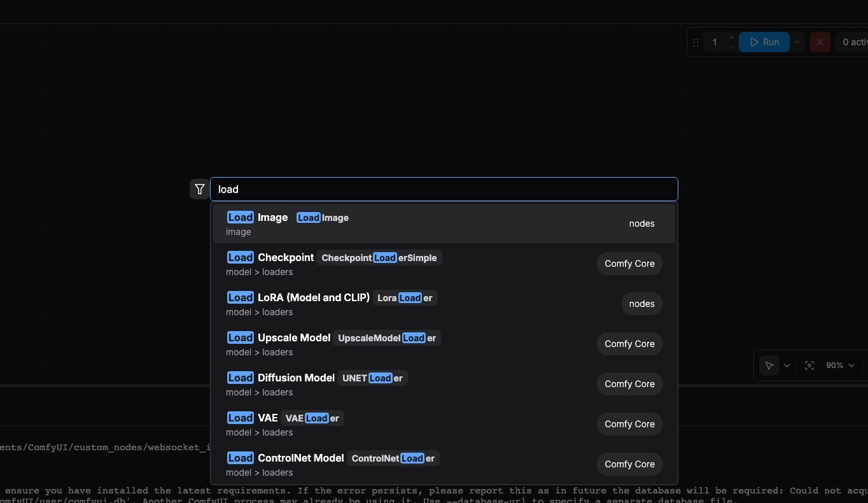Open the dropdown arrow next to Run
The height and width of the screenshot is (503, 868).
pyautogui.click(x=797, y=42)
